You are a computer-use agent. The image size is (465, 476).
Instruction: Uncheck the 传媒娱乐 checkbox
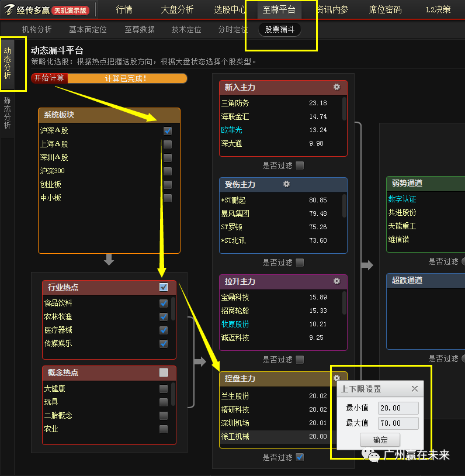tap(164, 343)
